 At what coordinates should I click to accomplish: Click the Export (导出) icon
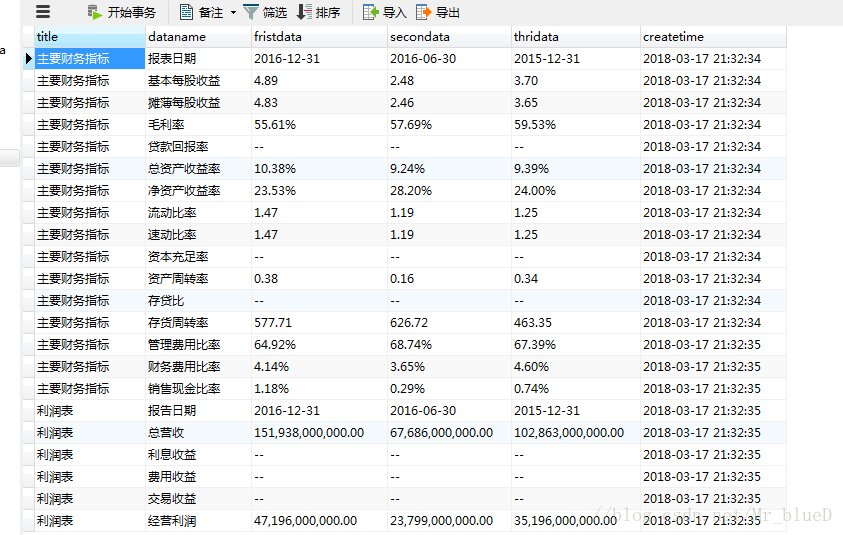423,12
